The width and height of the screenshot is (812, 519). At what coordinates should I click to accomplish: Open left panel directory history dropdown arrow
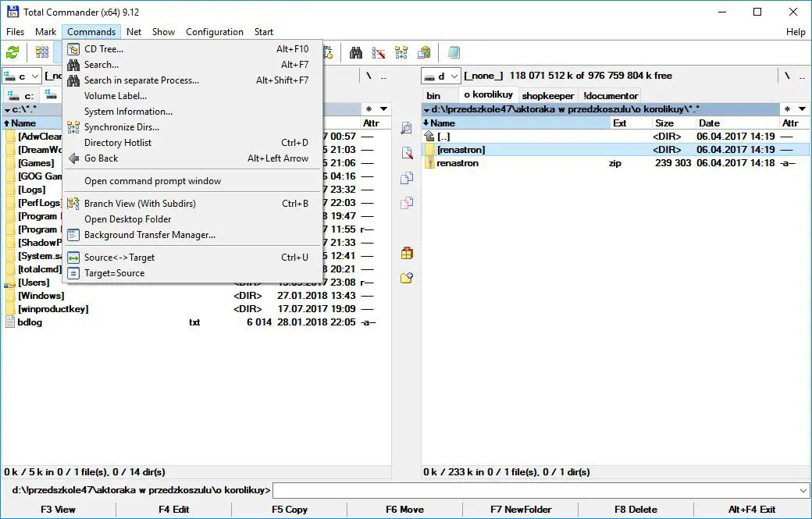[x=383, y=109]
